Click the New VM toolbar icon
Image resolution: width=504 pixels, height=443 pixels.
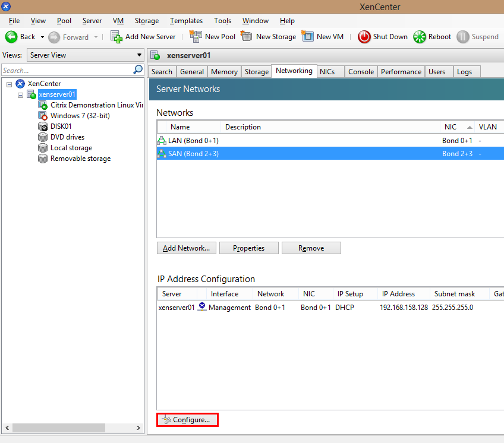tap(307, 36)
